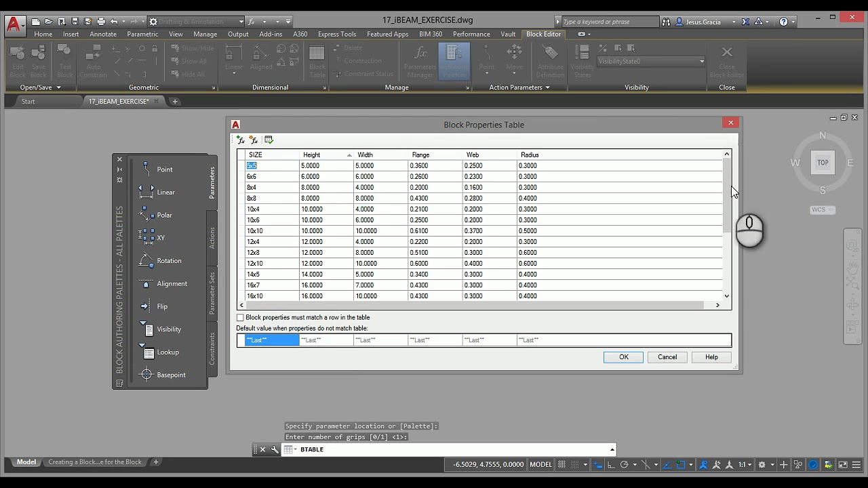This screenshot has height=488, width=868.
Task: Toggle dynamic input in status bar
Action: click(x=597, y=464)
